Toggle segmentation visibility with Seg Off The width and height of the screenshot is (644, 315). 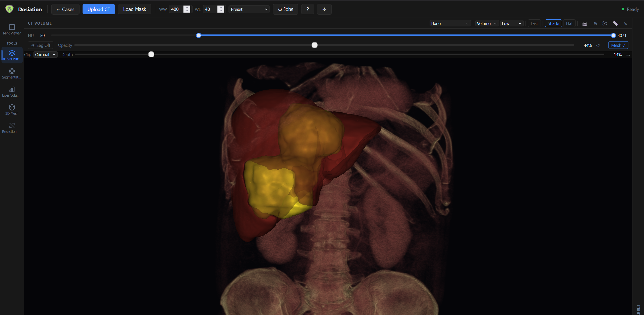coord(41,45)
